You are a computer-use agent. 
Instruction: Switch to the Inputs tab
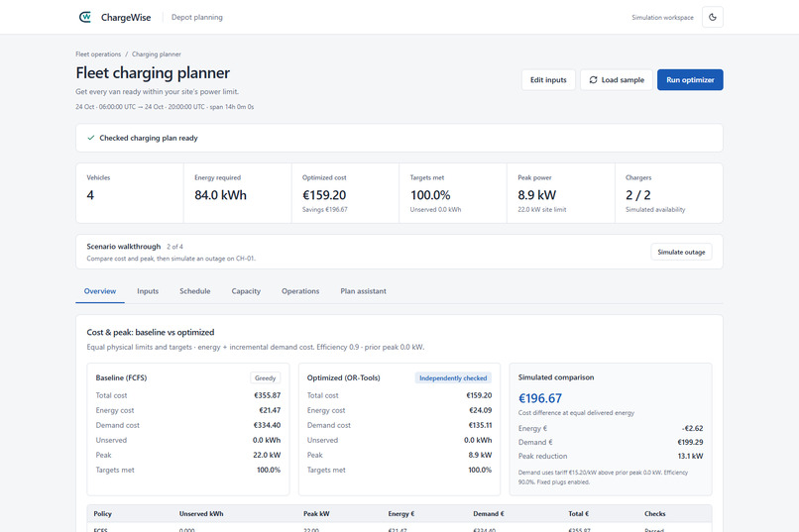(x=148, y=291)
